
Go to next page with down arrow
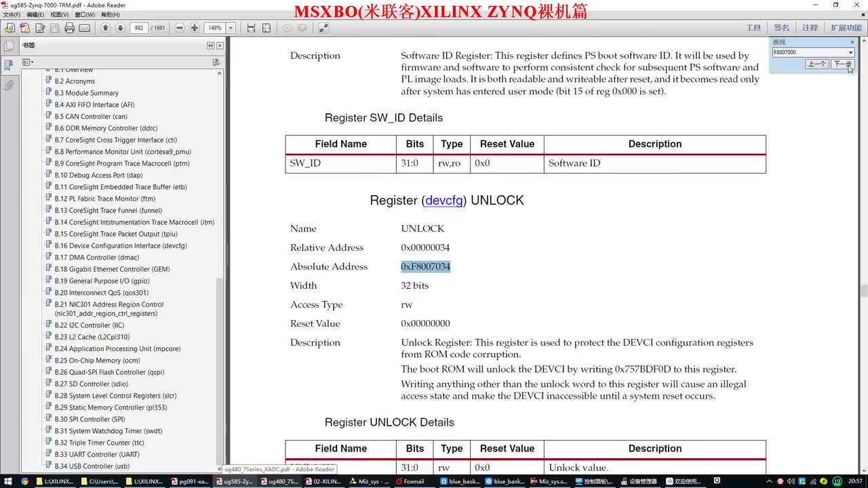(x=120, y=28)
